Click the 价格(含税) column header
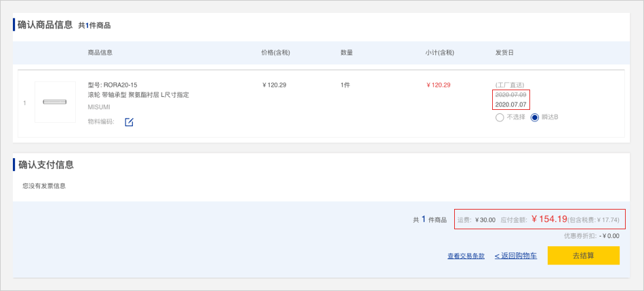Screen dimensions: 644x291 tap(276, 53)
